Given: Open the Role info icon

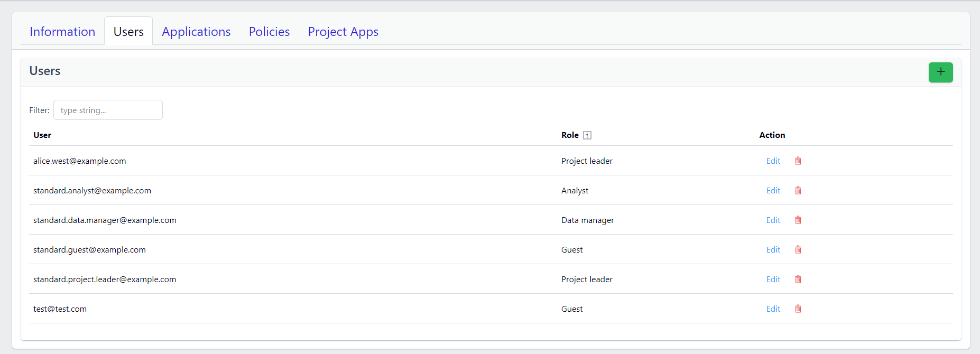Looking at the screenshot, I should (x=587, y=135).
